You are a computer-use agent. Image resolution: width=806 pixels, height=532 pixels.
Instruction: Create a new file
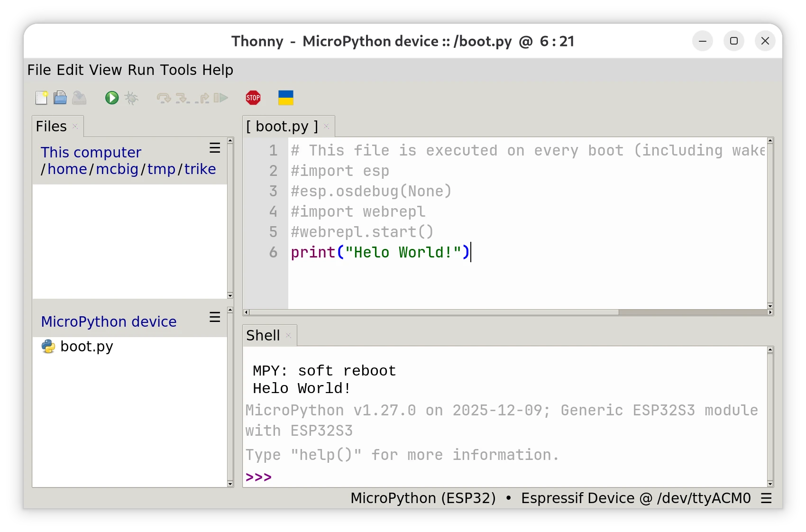click(x=41, y=98)
